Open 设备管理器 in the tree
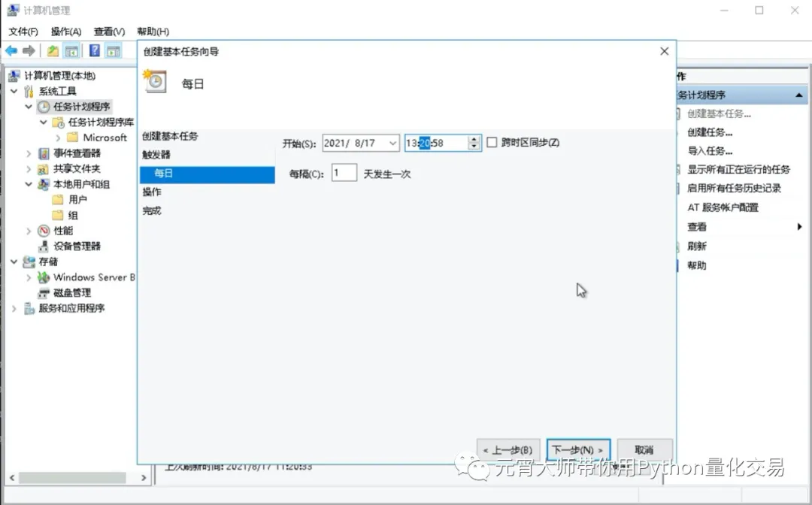812x505 pixels. tap(77, 246)
